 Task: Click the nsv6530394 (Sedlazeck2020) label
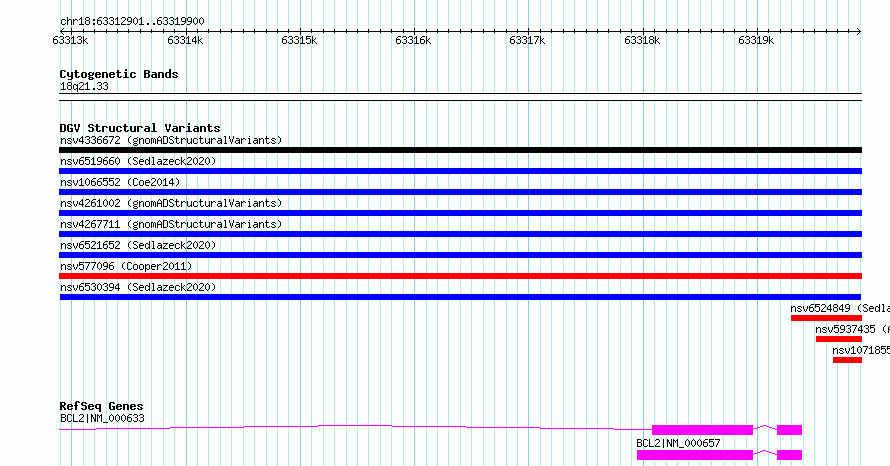point(138,287)
